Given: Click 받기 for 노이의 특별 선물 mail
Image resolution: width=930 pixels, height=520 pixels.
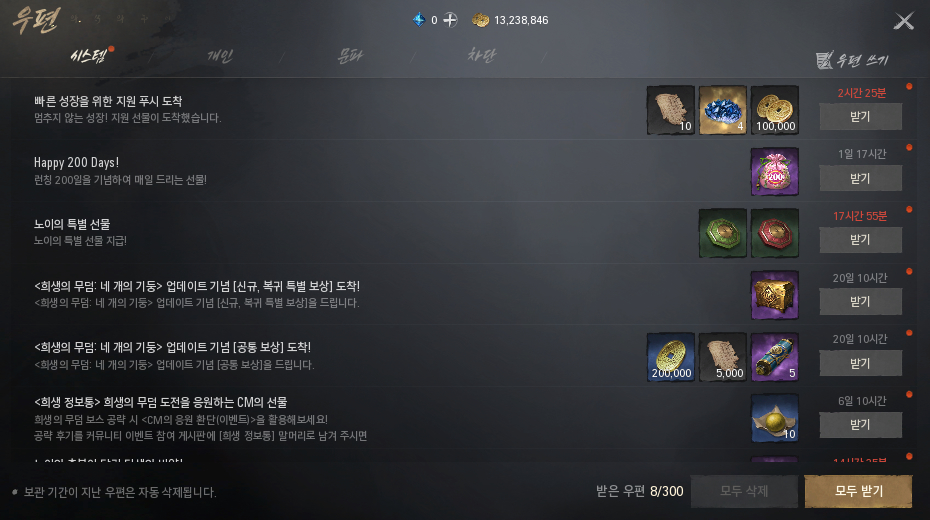Looking at the screenshot, I should tap(861, 240).
